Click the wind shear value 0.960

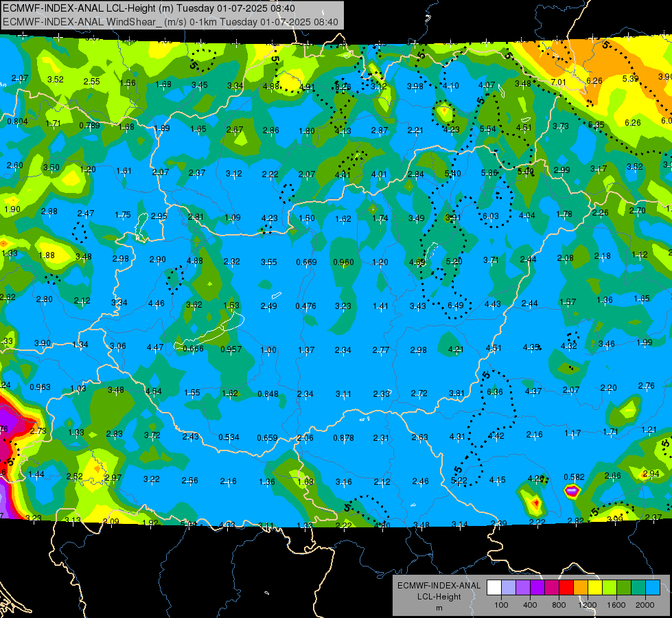tap(344, 262)
